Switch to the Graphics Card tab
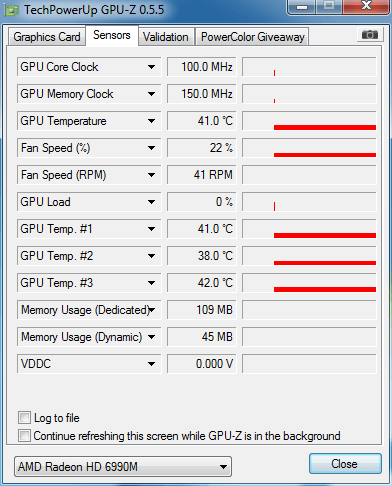 [47, 37]
